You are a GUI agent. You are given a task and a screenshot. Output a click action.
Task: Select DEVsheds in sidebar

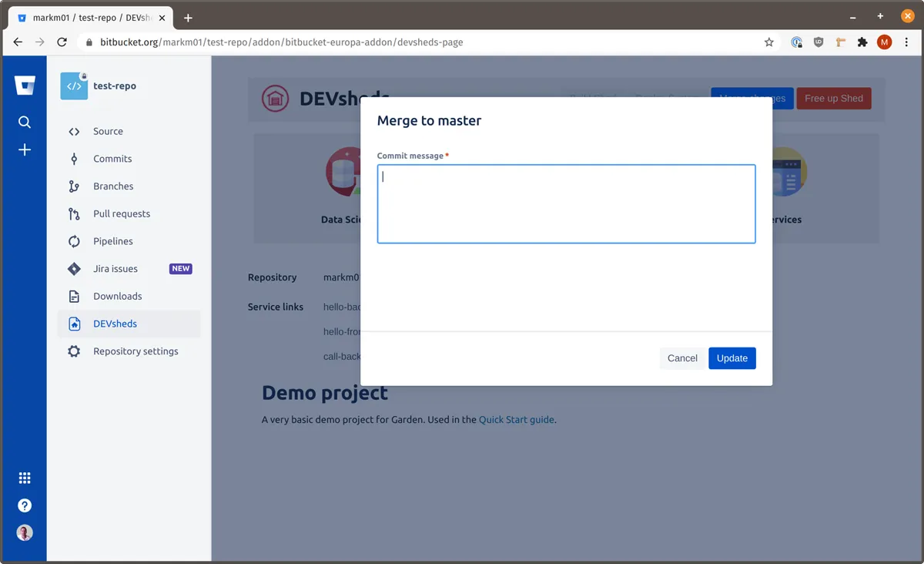coord(129,324)
